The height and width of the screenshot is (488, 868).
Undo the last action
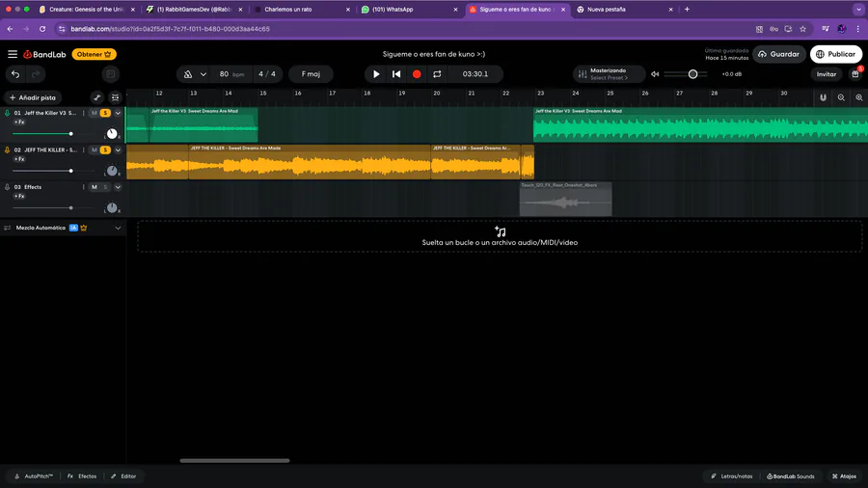click(x=15, y=74)
